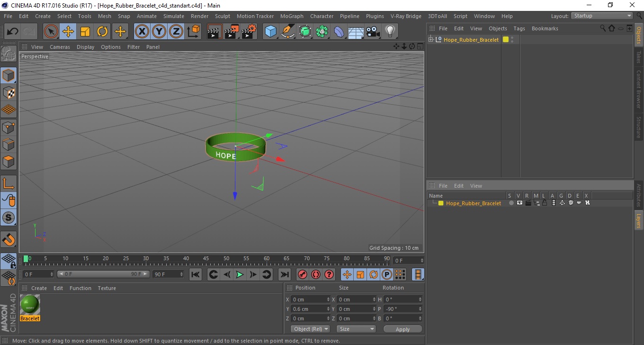Image resolution: width=644 pixels, height=345 pixels.
Task: Open the Sculpt menu
Action: click(x=223, y=16)
